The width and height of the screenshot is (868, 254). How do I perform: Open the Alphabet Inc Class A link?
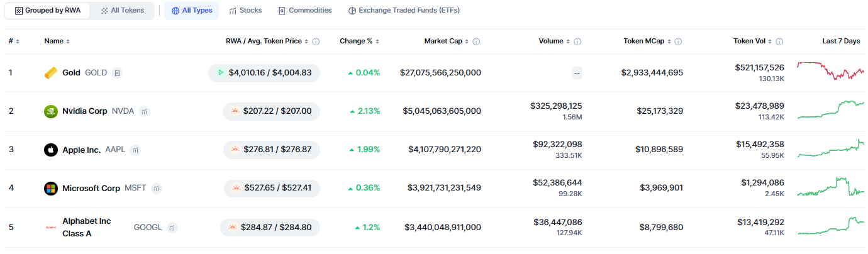pyautogui.click(x=86, y=227)
